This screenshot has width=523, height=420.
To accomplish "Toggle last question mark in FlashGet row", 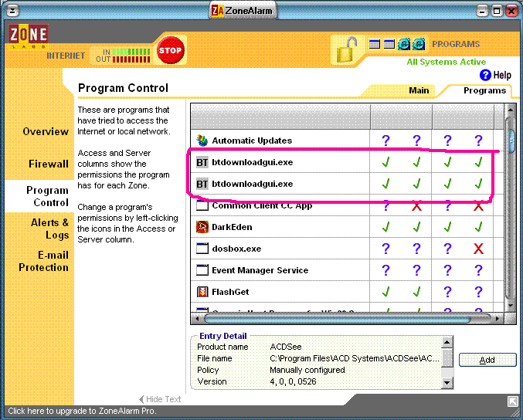I will click(478, 292).
